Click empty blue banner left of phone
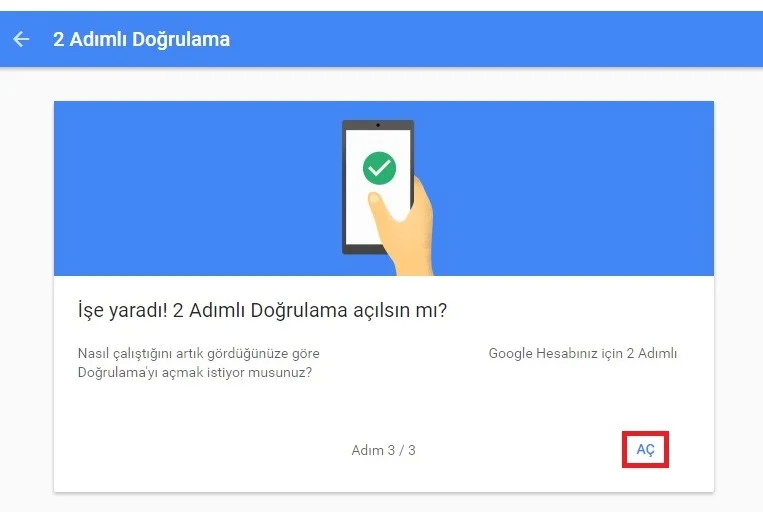This screenshot has width=763, height=512. coord(195,188)
